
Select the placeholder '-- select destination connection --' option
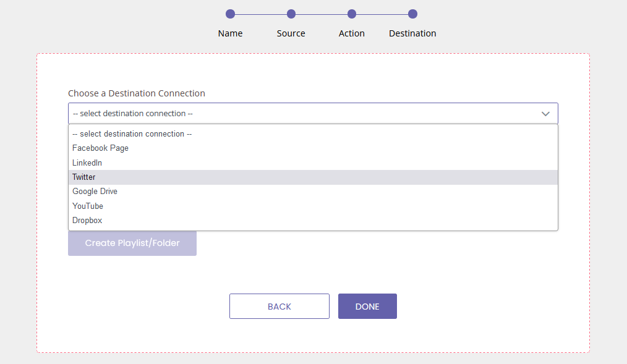click(x=132, y=134)
